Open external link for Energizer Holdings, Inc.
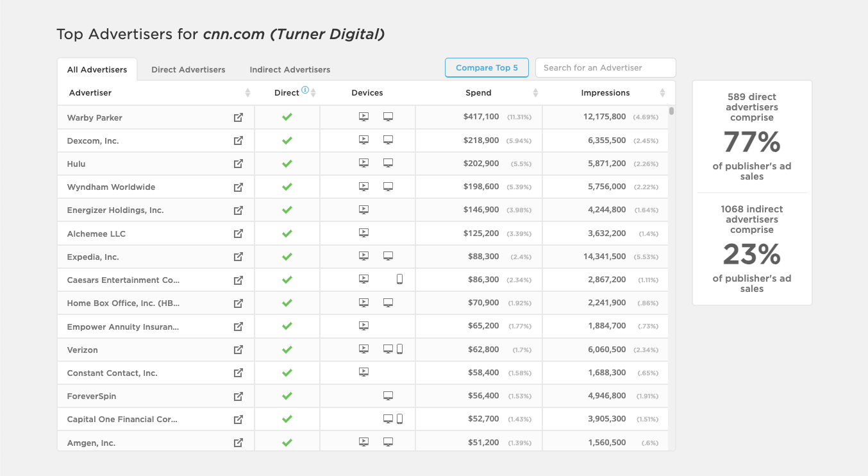Screen dimensions: 868x476 point(238,210)
